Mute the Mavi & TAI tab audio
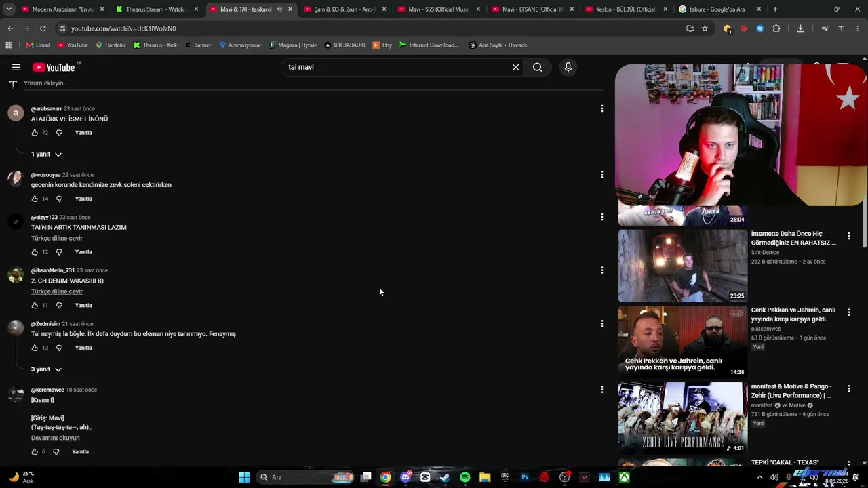This screenshot has width=868, height=488. coord(279,9)
